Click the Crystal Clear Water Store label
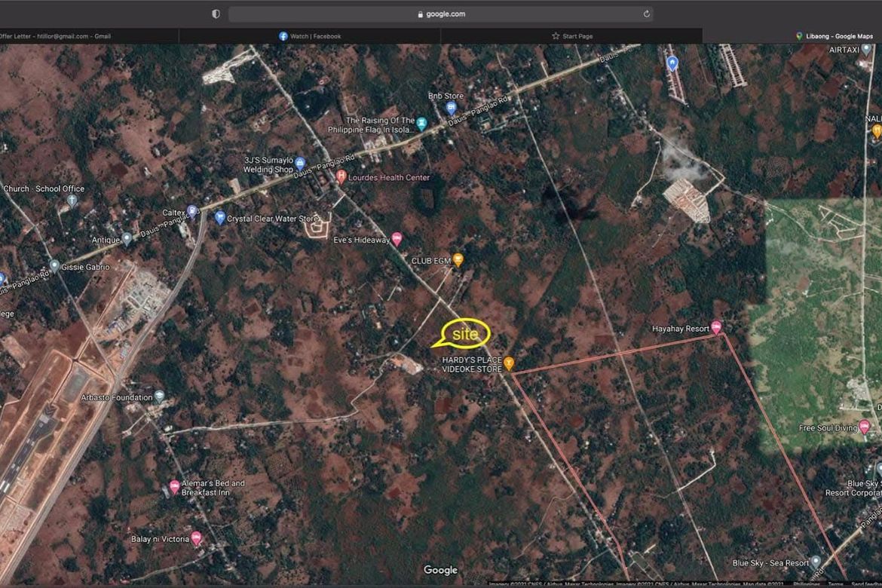882x588 pixels. point(273,219)
